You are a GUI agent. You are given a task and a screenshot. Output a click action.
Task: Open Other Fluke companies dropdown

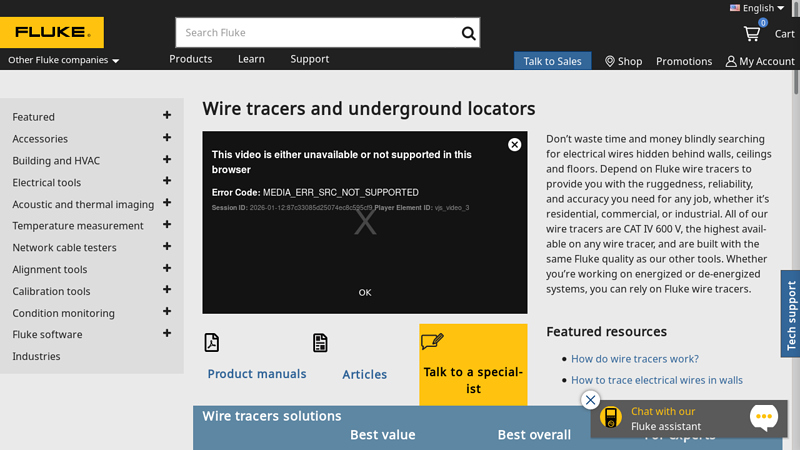[x=63, y=60]
